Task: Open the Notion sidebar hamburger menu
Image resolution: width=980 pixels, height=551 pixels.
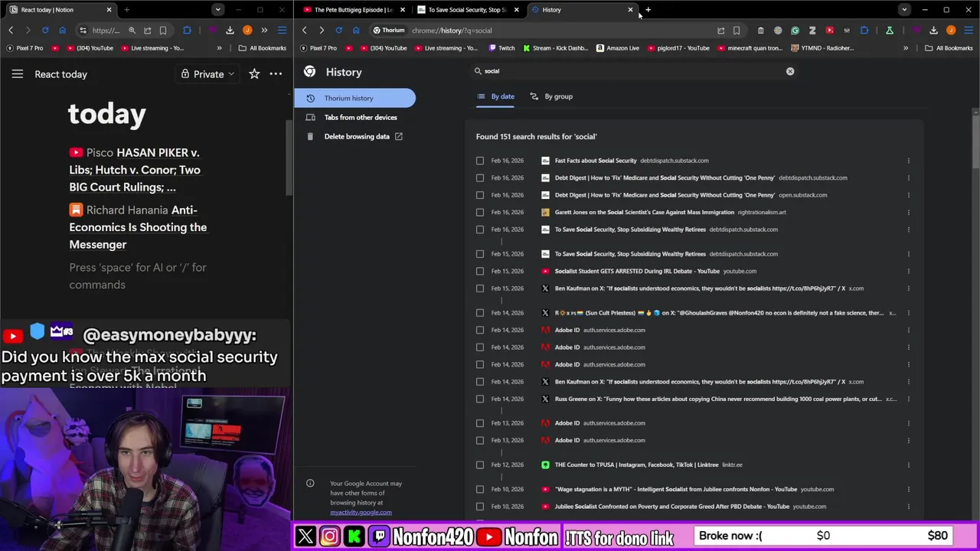Action: tap(17, 74)
